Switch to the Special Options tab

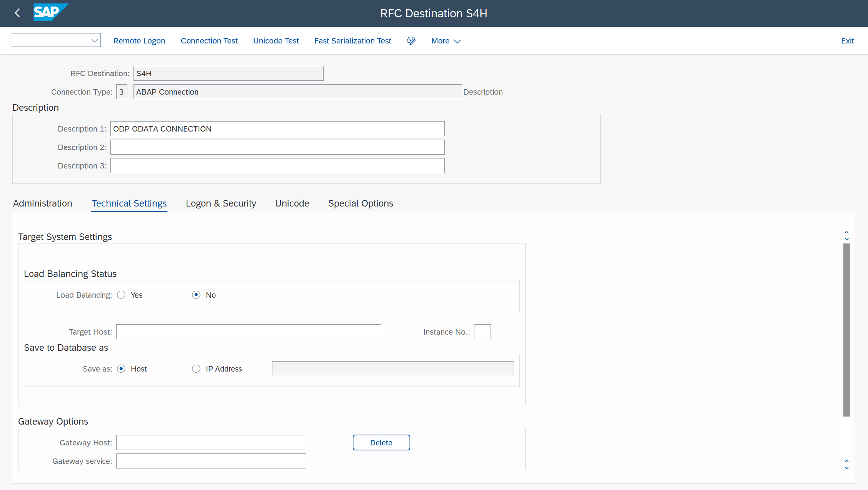coord(360,203)
